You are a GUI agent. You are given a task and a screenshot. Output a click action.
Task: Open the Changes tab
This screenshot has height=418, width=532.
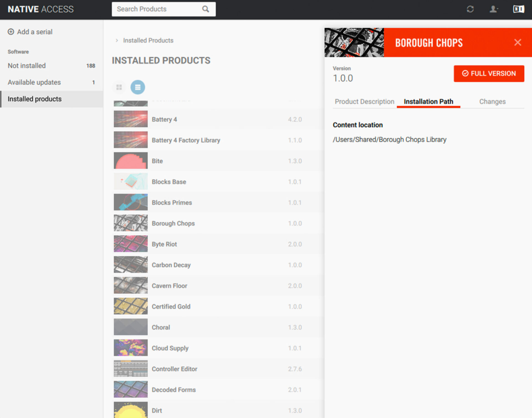tap(492, 102)
